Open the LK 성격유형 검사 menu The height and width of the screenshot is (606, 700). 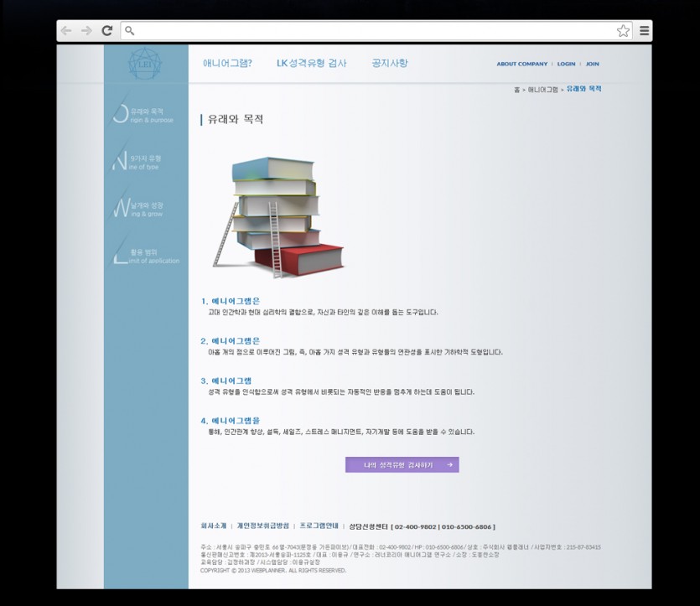[311, 64]
